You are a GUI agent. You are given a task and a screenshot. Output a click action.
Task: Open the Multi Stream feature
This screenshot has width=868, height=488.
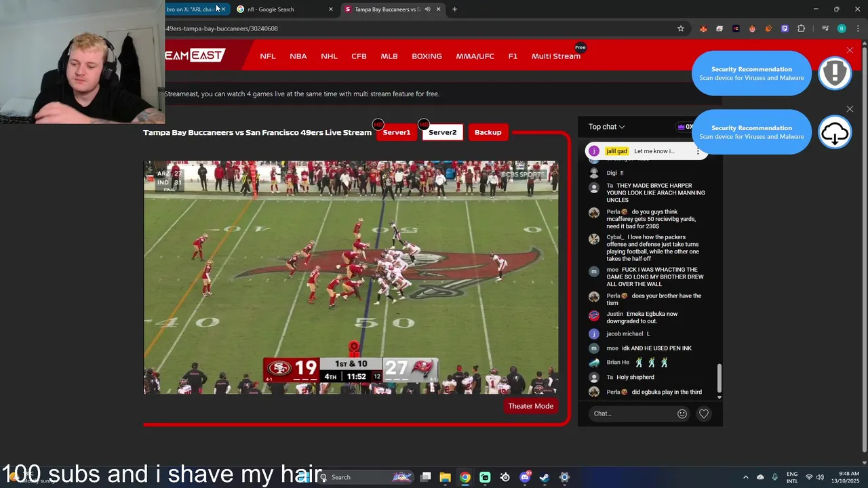(556, 56)
